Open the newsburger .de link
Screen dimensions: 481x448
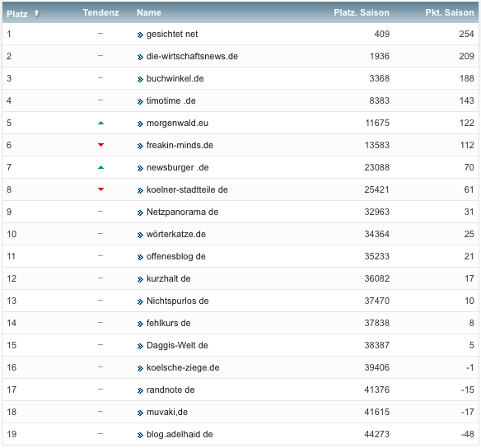(177, 167)
